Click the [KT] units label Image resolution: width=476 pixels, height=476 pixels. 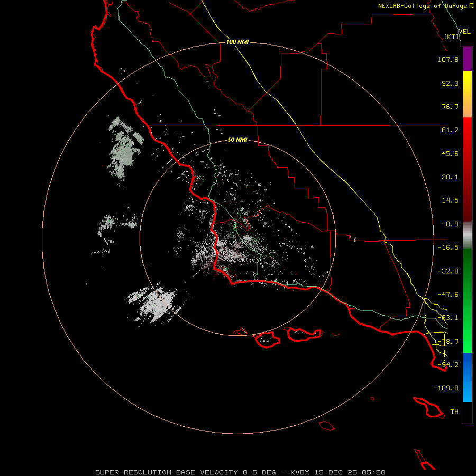coord(452,36)
